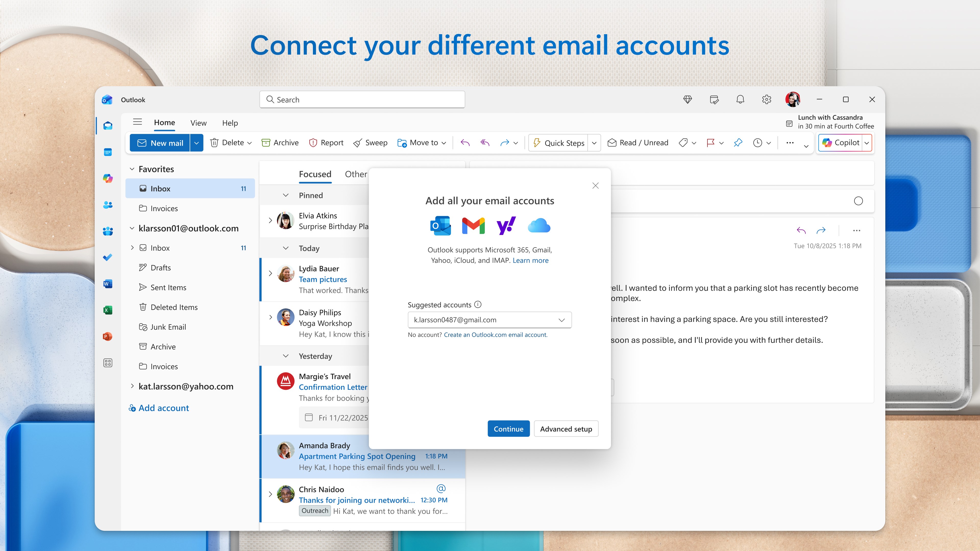Click inside the Search box
This screenshot has width=980, height=551.
[362, 99]
